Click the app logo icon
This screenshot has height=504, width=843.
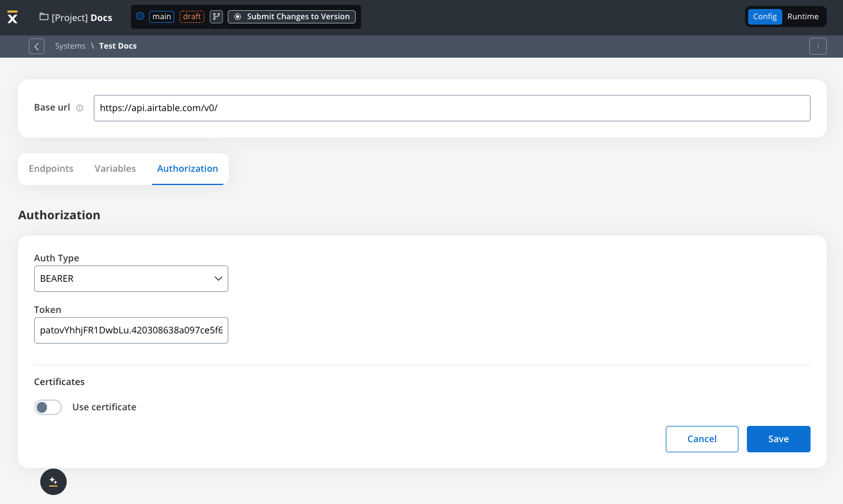click(13, 17)
